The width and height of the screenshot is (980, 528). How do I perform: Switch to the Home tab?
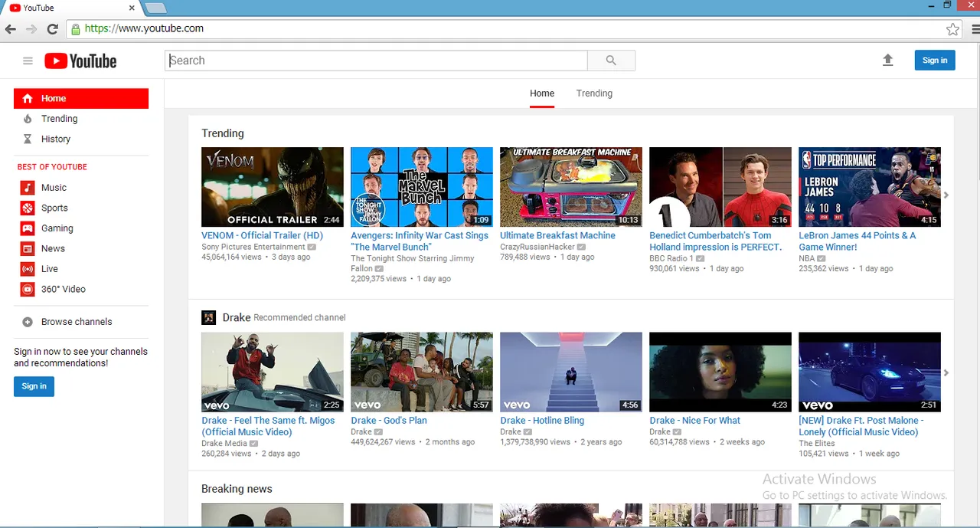pos(542,93)
